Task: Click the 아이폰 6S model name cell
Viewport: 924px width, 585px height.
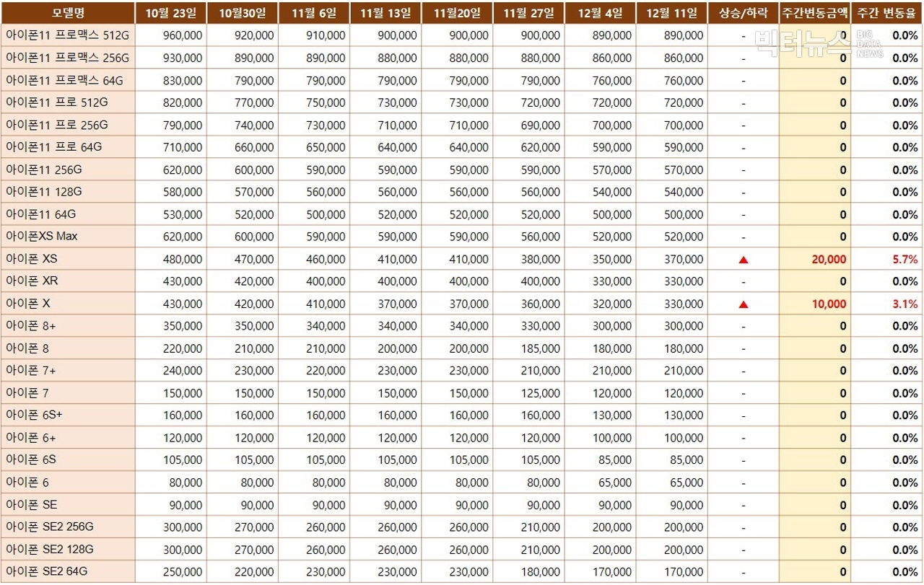Action: click(x=68, y=460)
